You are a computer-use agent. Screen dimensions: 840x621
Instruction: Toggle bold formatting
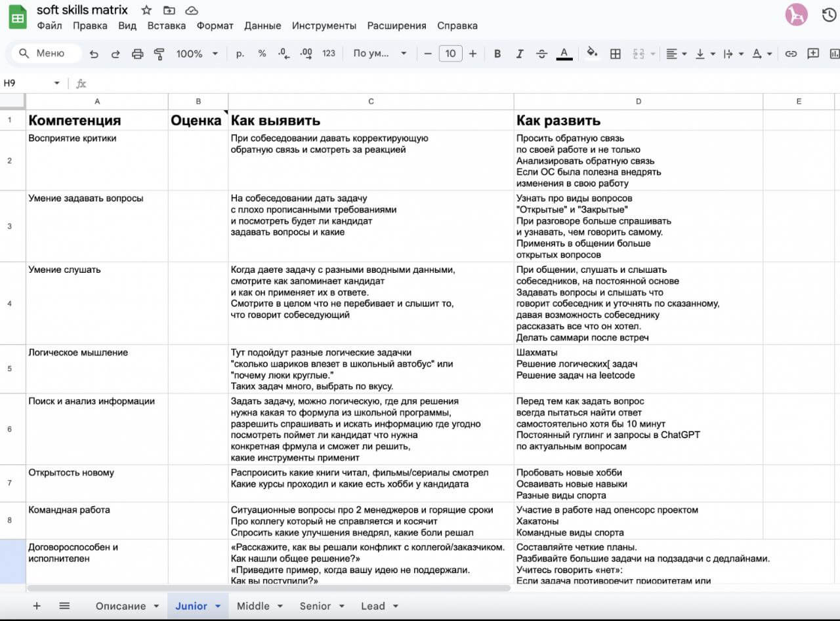497,54
